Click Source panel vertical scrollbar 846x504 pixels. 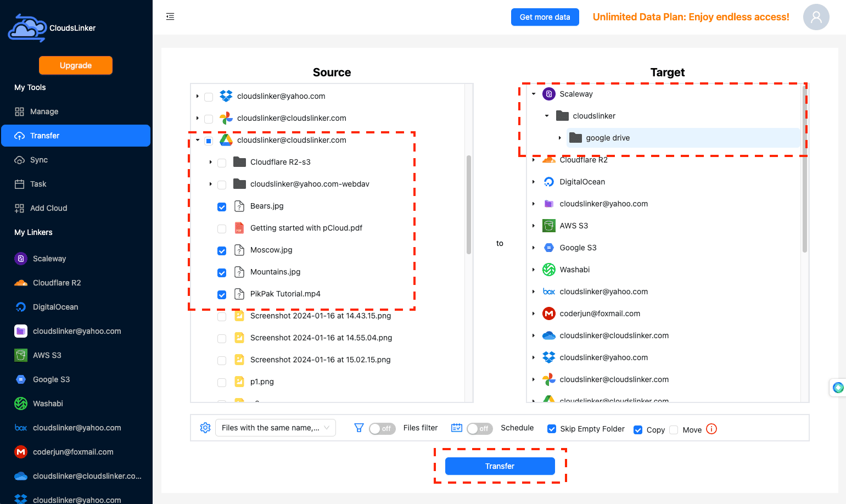pyautogui.click(x=469, y=205)
